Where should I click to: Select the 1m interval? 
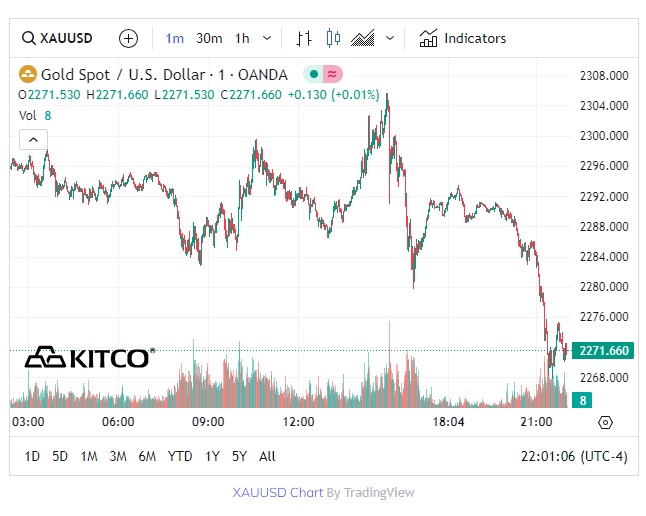click(x=175, y=38)
